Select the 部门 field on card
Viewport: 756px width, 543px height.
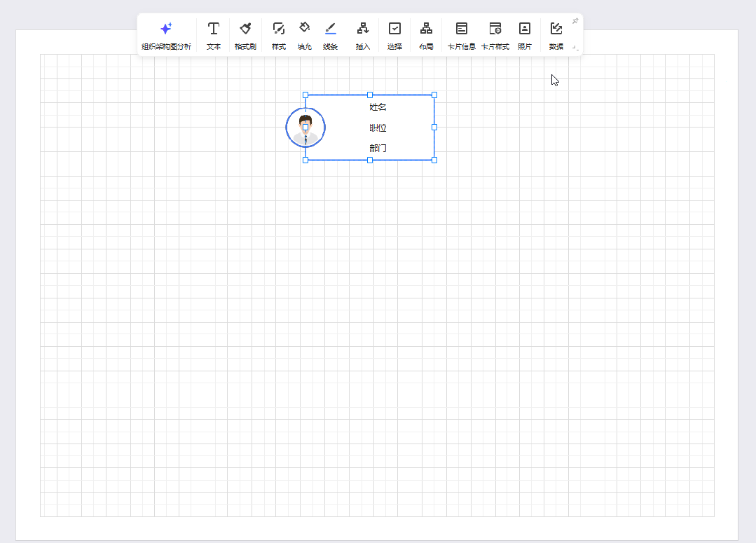pyautogui.click(x=378, y=148)
